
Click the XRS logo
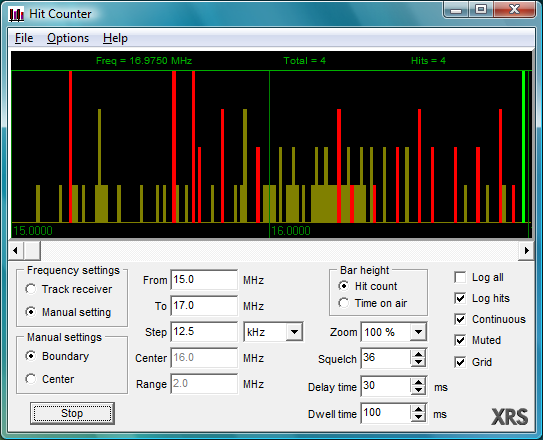510,417
